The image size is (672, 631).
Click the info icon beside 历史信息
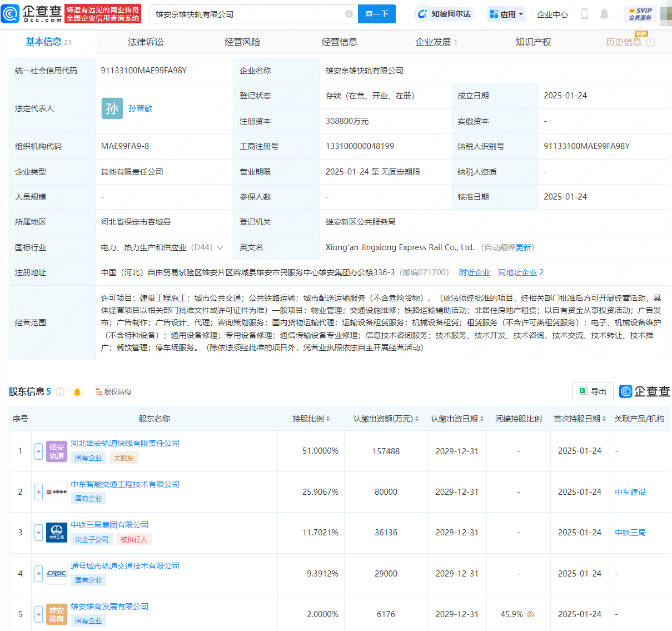(650, 42)
